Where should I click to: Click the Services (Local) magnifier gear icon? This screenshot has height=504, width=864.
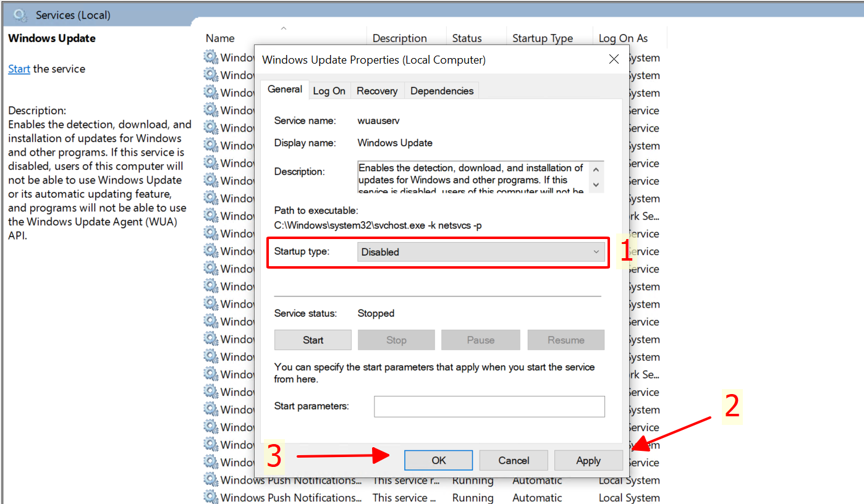point(21,14)
